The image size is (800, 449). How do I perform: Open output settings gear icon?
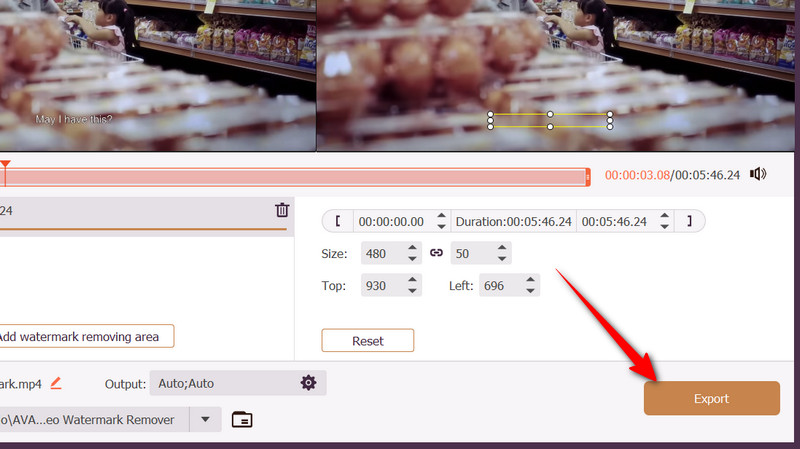point(308,383)
